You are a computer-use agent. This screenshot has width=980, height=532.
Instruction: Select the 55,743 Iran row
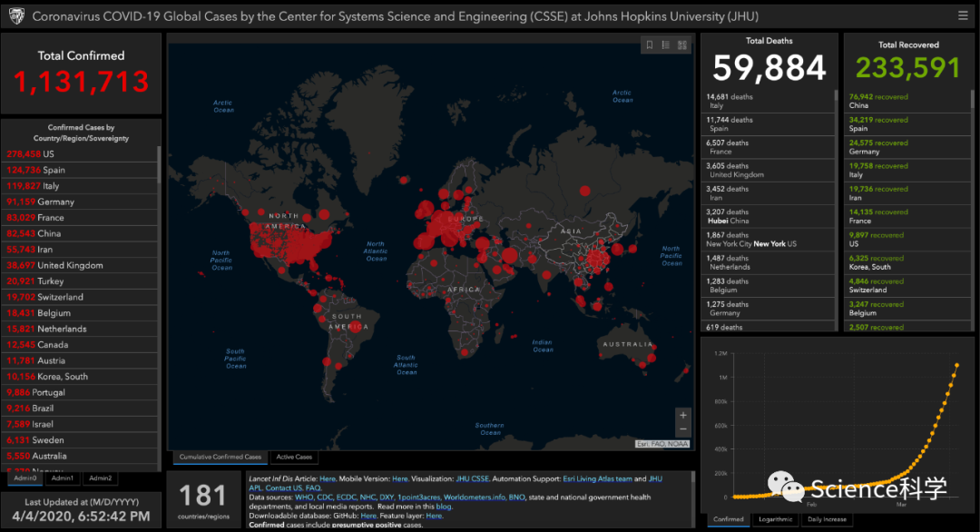(79, 250)
